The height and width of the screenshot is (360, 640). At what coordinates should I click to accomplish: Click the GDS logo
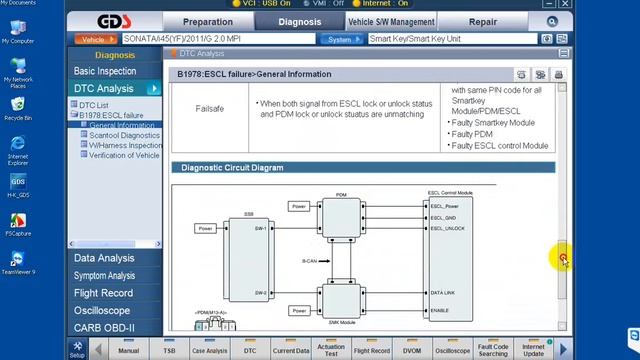coord(114,22)
